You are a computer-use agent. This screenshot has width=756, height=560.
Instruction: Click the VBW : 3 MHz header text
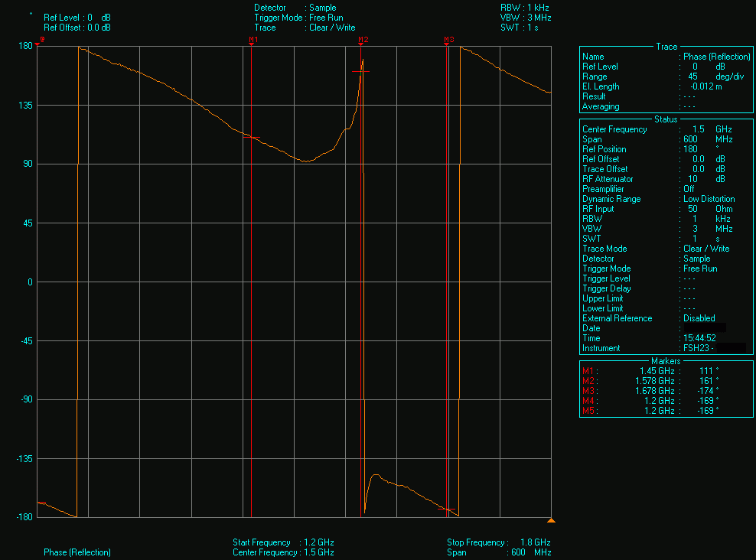pyautogui.click(x=526, y=18)
